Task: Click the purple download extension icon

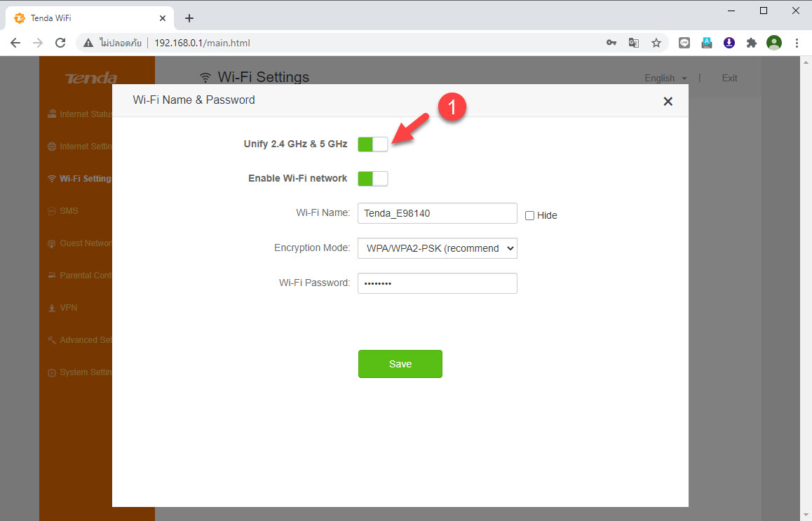Action: click(x=729, y=43)
